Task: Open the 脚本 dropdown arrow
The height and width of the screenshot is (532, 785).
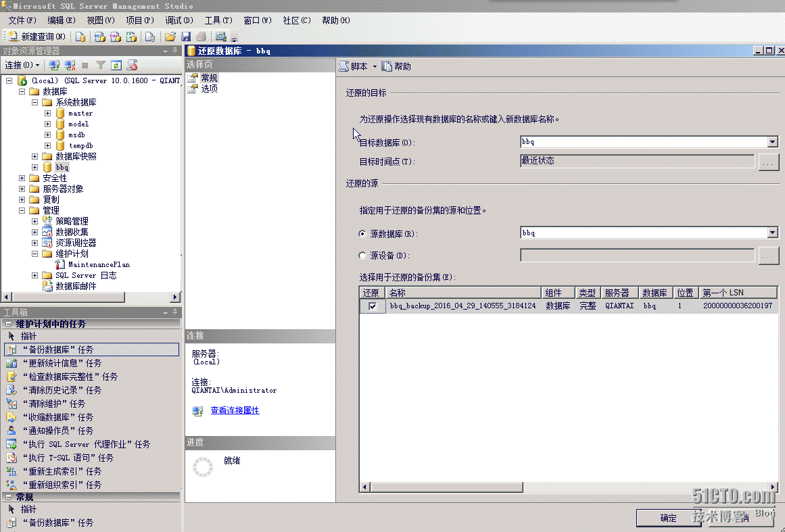Action: [375, 66]
